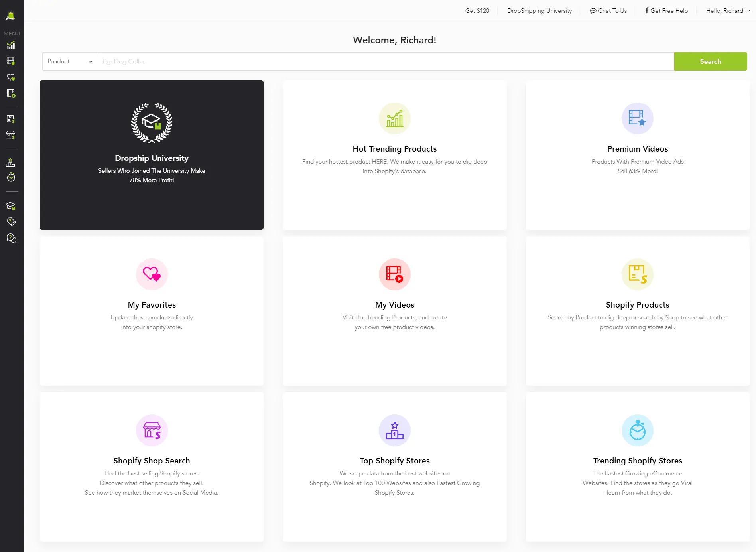Click Get $120 in the top bar
756x552 pixels.
click(x=477, y=11)
